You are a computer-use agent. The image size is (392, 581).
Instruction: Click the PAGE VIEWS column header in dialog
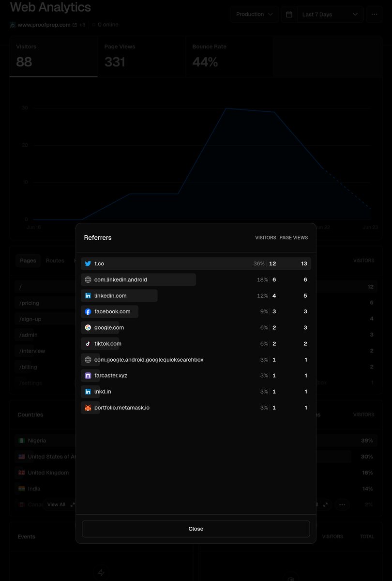[x=294, y=238]
